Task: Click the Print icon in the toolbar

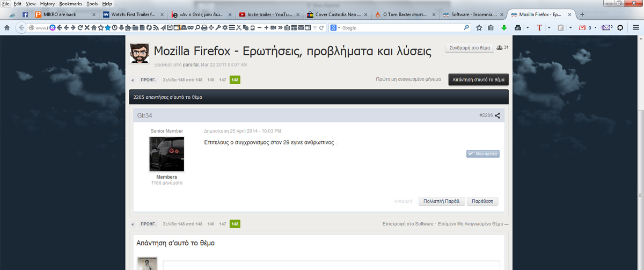Action: [x=204, y=27]
